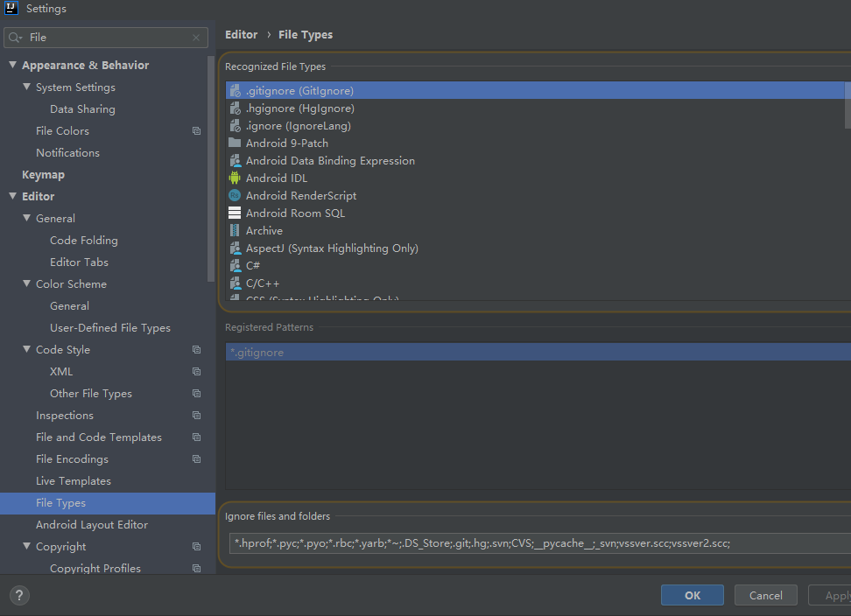
Task: Select the C# file type icon
Action: (x=235, y=265)
